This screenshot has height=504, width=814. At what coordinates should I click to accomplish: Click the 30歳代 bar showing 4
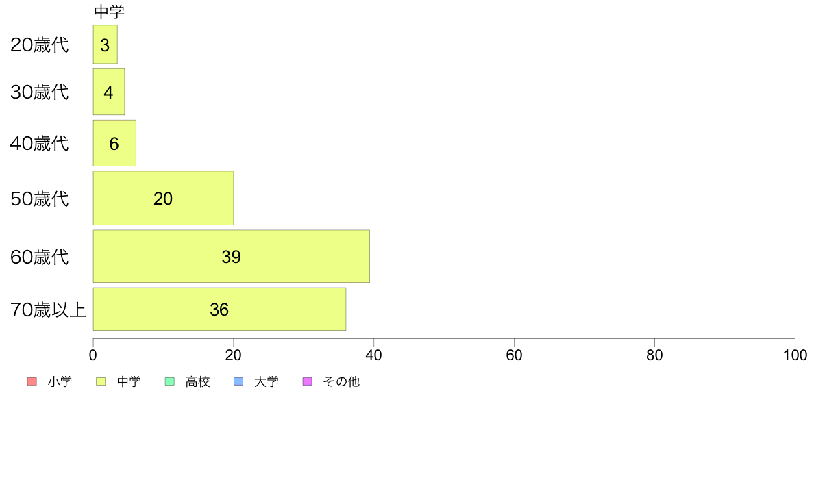[109, 92]
